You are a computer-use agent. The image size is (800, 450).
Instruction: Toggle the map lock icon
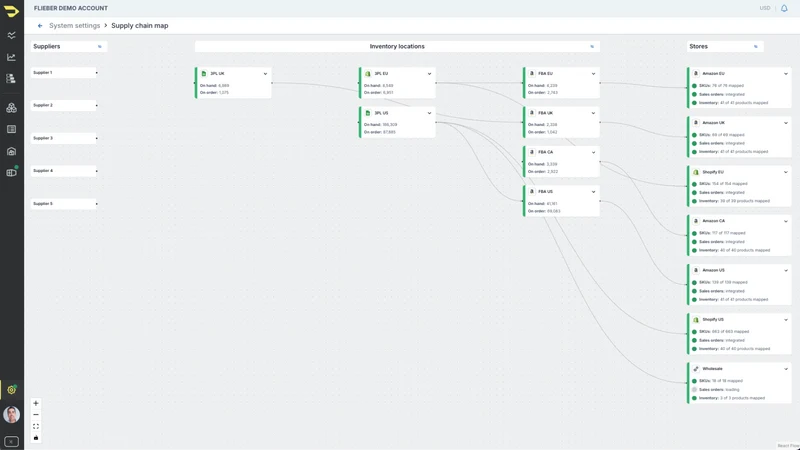coord(36,438)
